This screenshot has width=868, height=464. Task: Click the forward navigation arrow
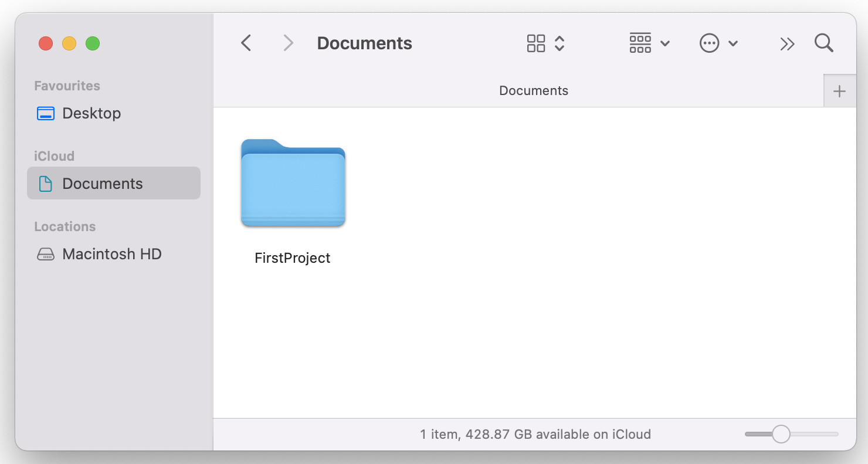(287, 43)
